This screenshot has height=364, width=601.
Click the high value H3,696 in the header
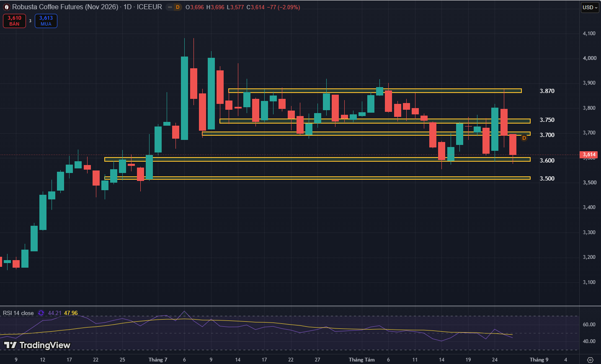(x=215, y=7)
